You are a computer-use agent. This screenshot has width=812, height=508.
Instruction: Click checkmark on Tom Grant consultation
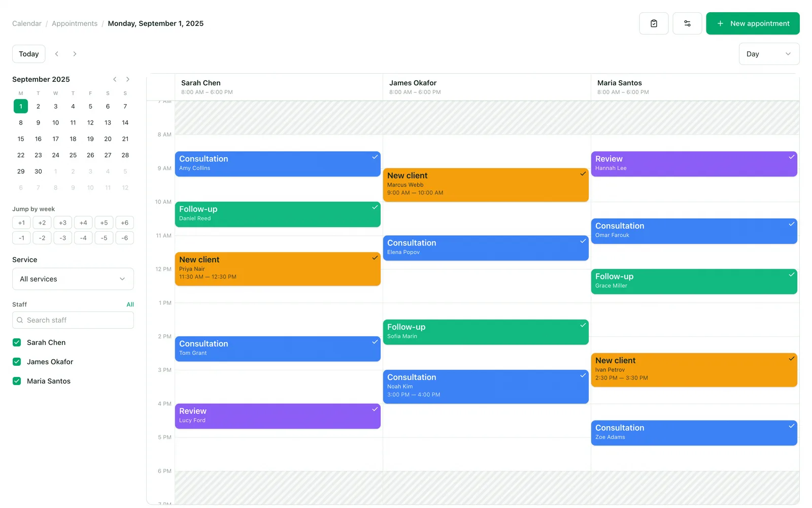tap(375, 342)
